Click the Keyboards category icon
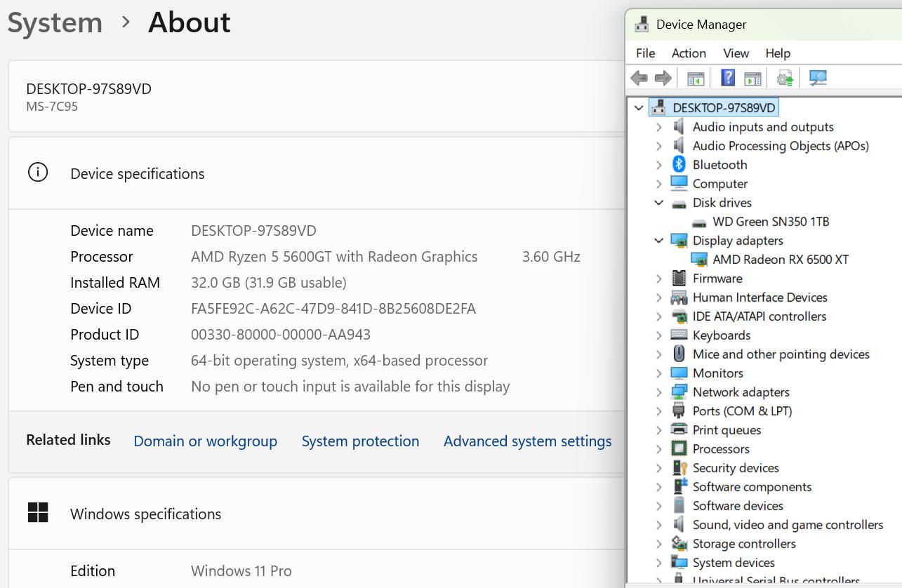This screenshot has width=902, height=588. (x=679, y=335)
